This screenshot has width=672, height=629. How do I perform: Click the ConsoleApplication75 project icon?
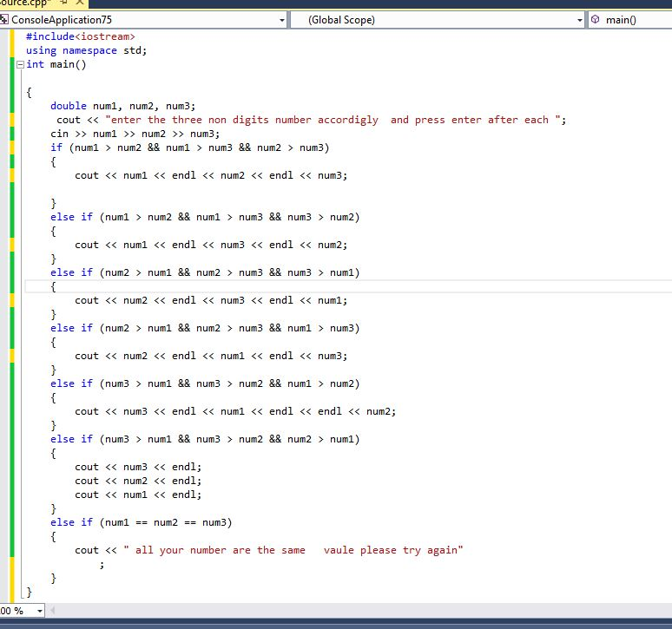click(4, 20)
